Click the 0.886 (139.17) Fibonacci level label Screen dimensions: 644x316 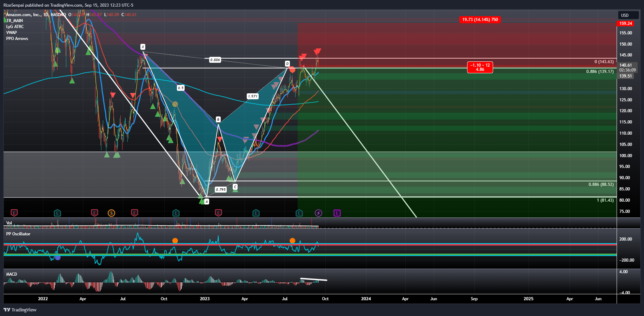pyautogui.click(x=600, y=72)
